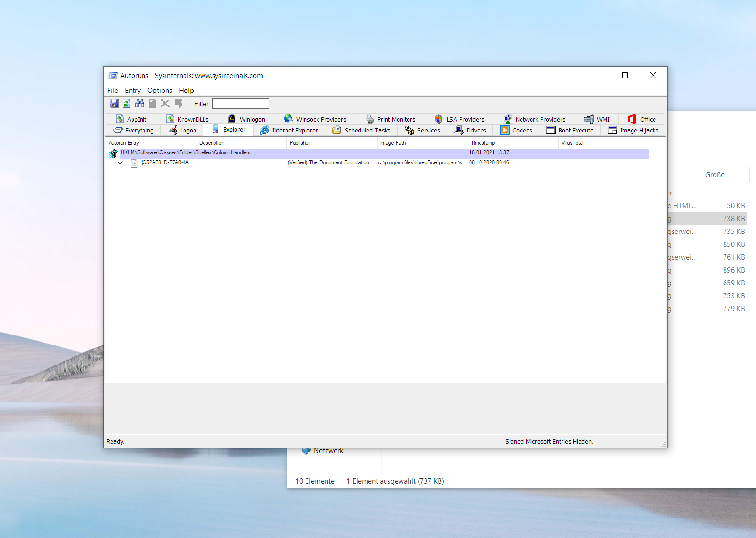Open the Entry menu
Screen dimensions: 756x538
tap(133, 91)
